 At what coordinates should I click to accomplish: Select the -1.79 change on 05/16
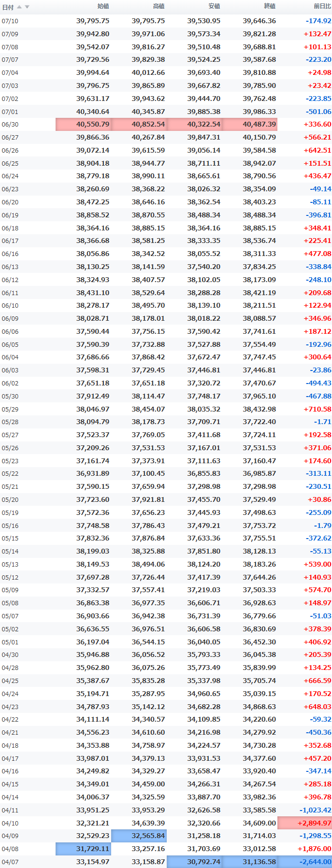[x=323, y=526]
